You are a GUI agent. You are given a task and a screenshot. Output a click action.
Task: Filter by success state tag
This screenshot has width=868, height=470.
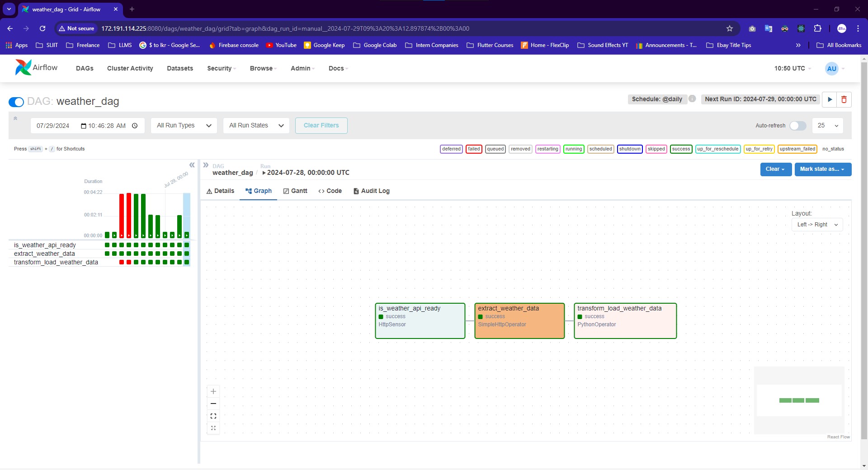tap(681, 149)
